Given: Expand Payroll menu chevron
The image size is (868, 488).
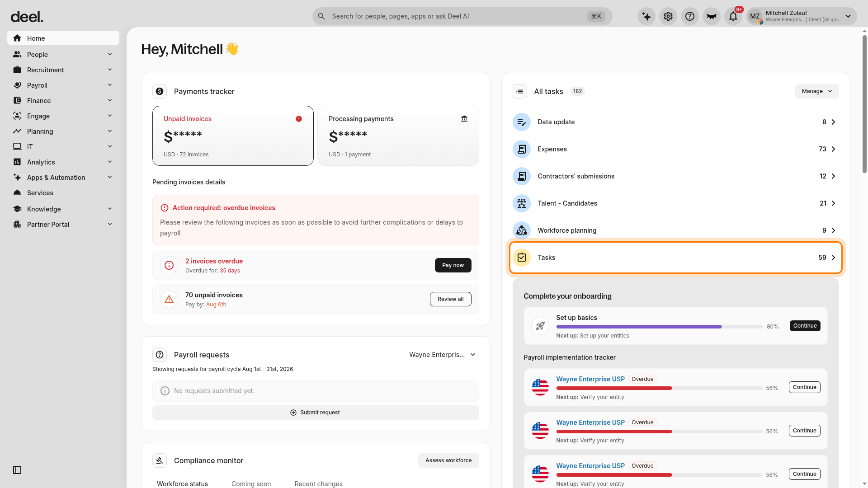Looking at the screenshot, I should [110, 85].
